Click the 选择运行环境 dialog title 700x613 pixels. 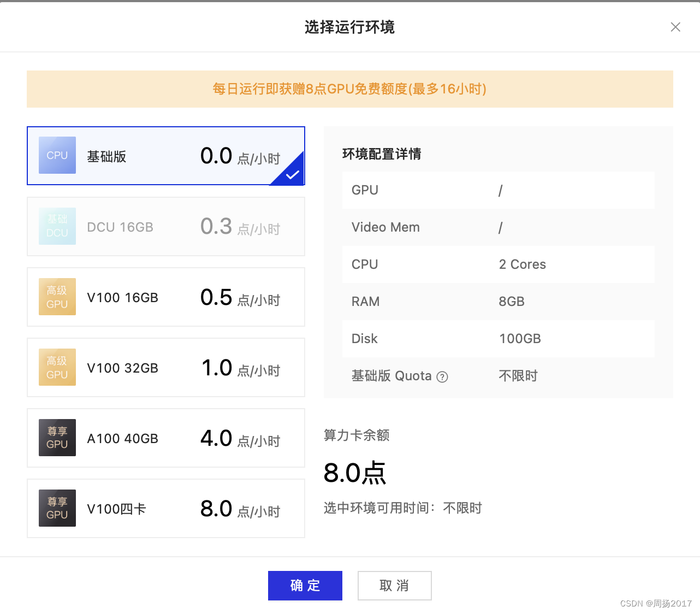(x=349, y=27)
